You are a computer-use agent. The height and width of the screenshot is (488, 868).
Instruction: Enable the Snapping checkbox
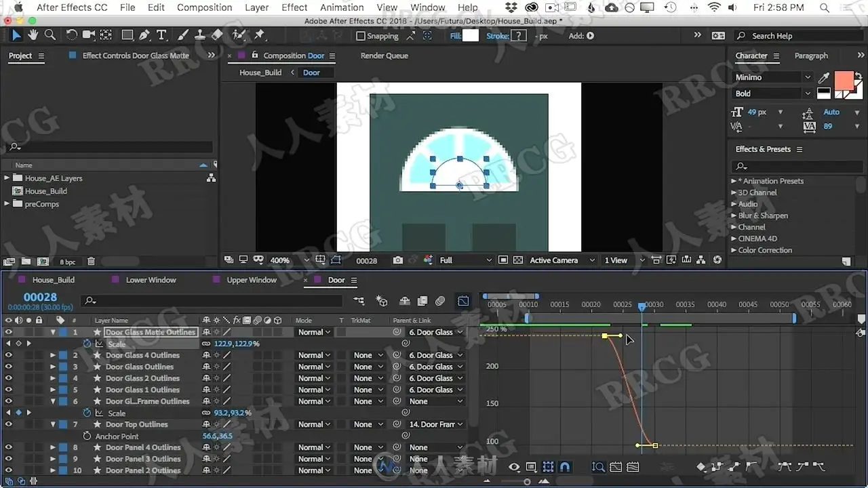point(361,36)
